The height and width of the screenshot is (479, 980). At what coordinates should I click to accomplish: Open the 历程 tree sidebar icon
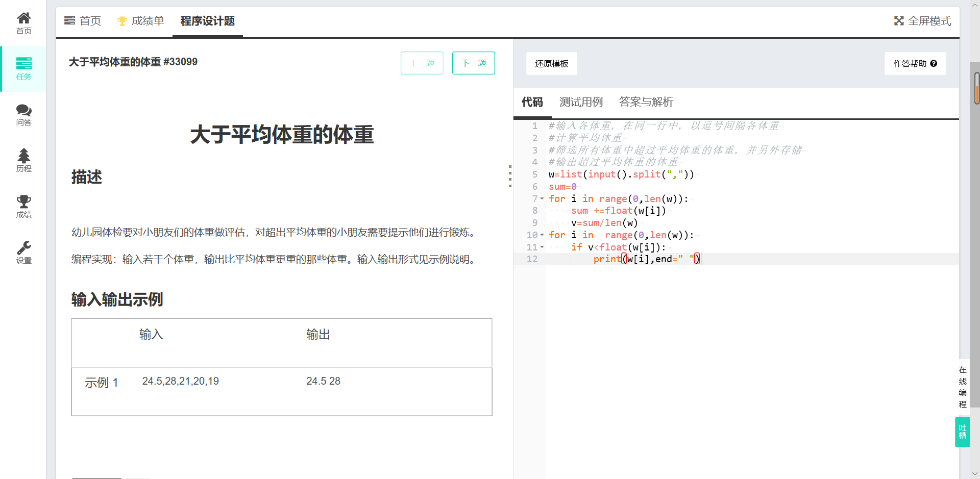(x=23, y=161)
